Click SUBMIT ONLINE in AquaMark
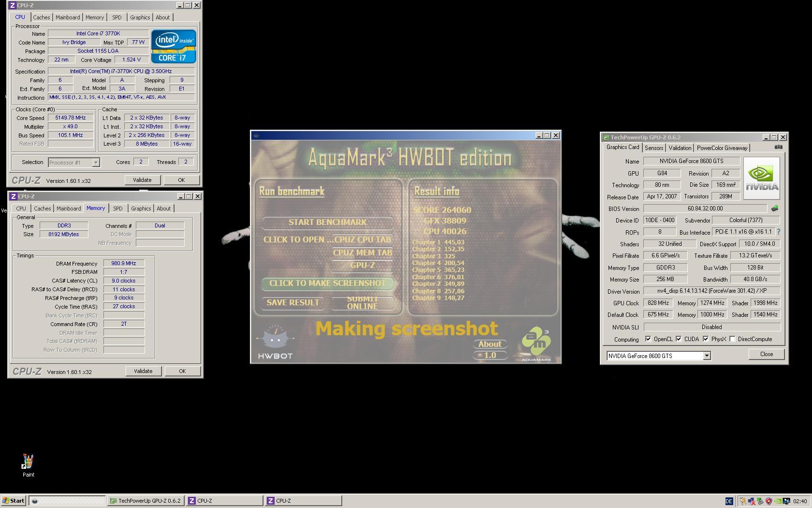 [x=362, y=302]
